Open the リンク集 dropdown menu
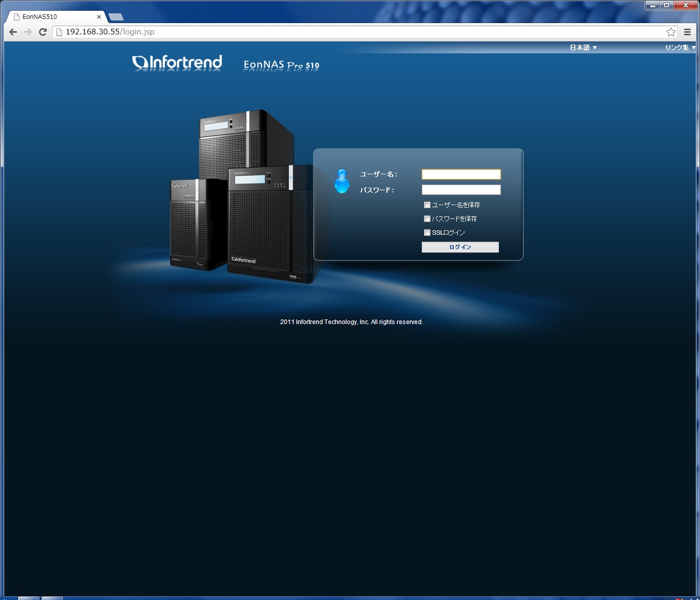 click(x=680, y=48)
